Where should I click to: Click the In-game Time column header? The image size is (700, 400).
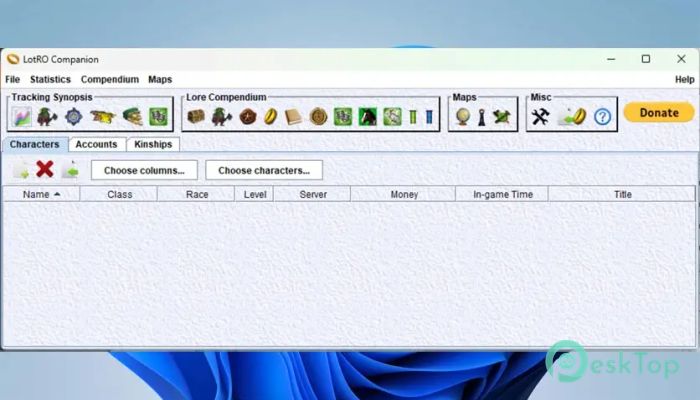click(x=502, y=194)
